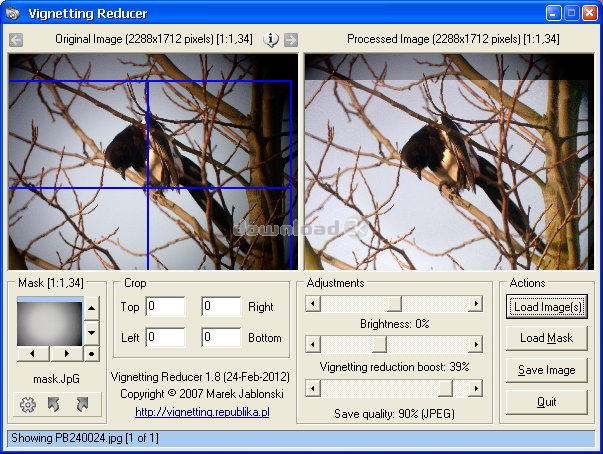Click the save quality slider thumb
Screen dimensions: 603x454
coord(445,389)
